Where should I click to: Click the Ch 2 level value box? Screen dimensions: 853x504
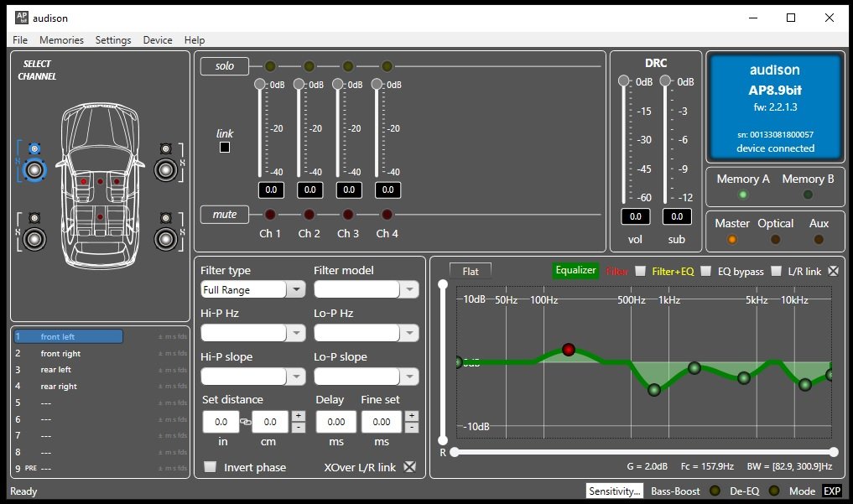coord(310,190)
